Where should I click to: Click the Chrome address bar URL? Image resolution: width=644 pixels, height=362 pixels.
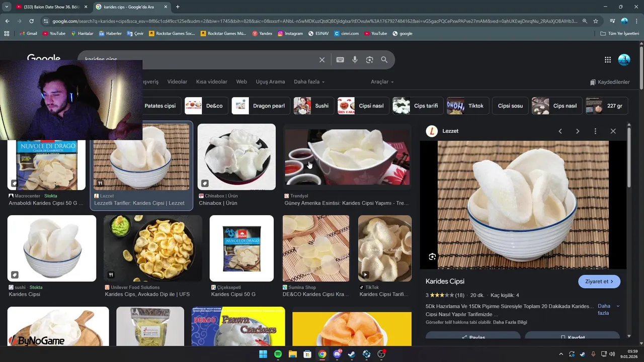[x=314, y=21]
